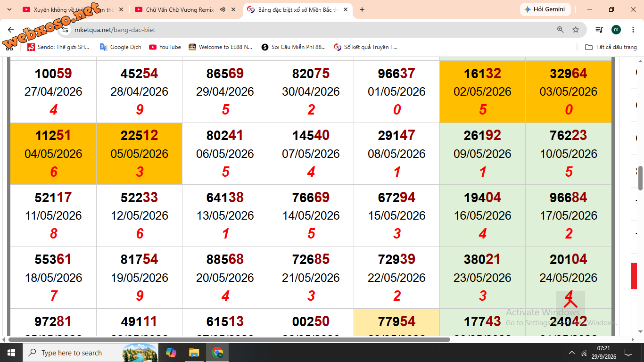
Task: Click the date 23/05/2026
Action: point(482,278)
